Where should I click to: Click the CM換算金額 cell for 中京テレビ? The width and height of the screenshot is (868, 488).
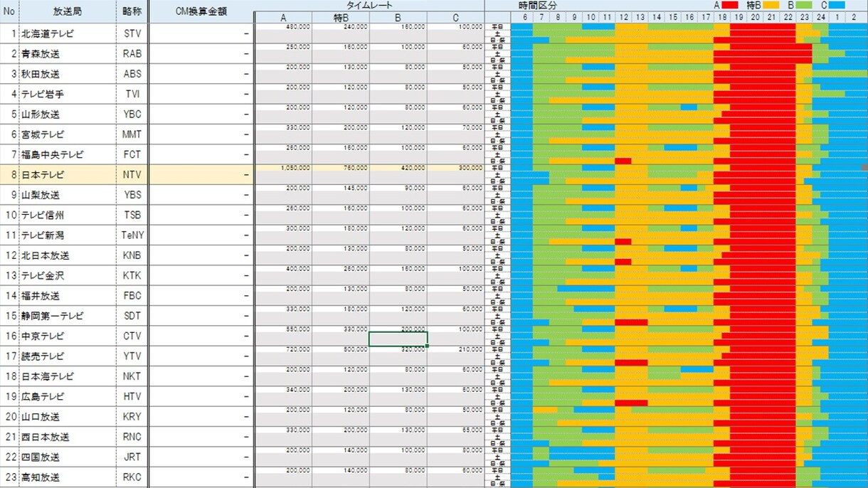coord(201,336)
